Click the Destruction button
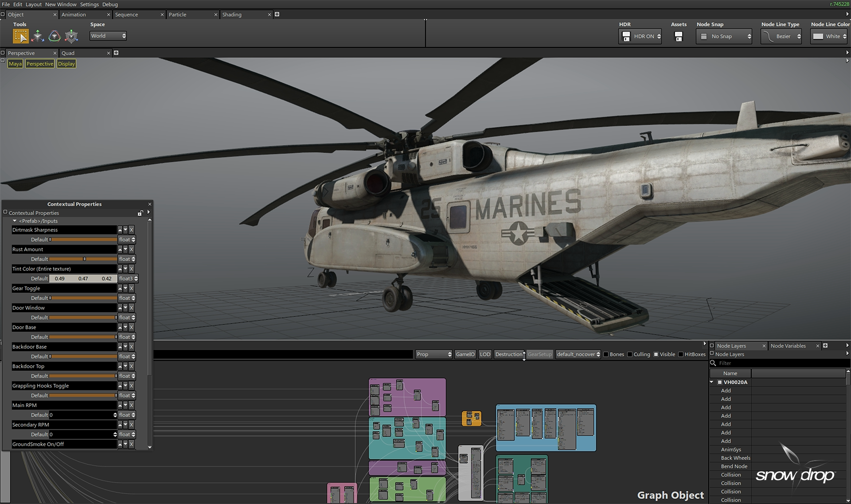 508,354
